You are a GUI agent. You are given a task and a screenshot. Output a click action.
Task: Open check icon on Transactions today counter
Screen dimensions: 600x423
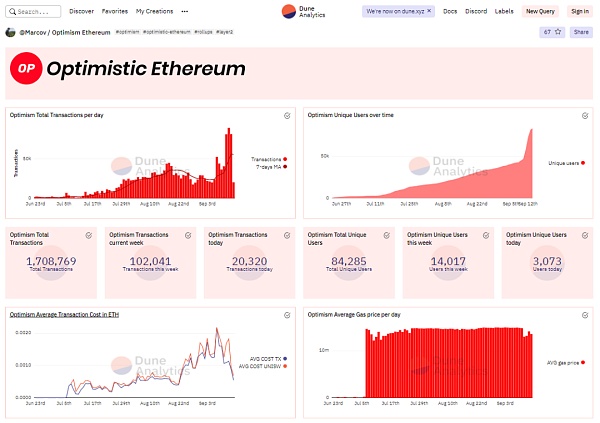287,235
